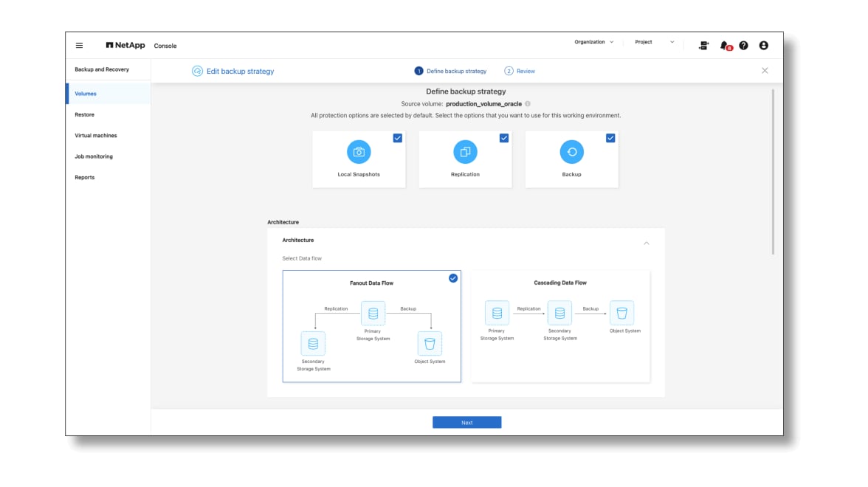Image resolution: width=868 pixels, height=487 pixels.
Task: Click the Local Snapshots card label
Action: (359, 174)
